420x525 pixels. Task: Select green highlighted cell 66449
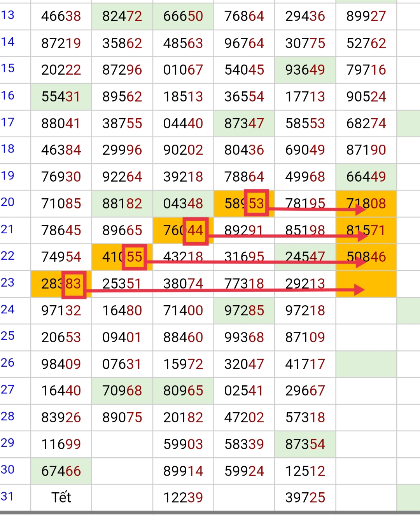pyautogui.click(x=366, y=177)
